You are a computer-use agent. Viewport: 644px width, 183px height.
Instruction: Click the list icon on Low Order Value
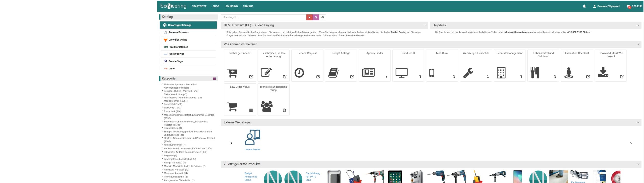[251, 110]
